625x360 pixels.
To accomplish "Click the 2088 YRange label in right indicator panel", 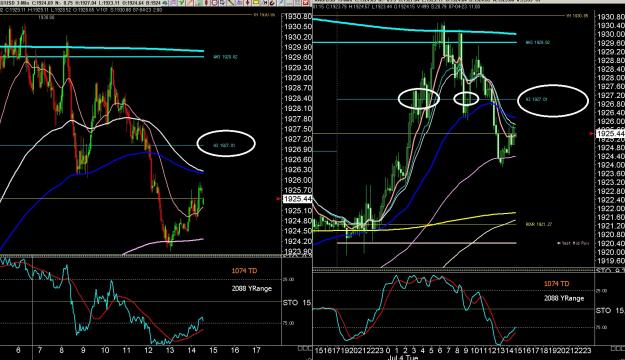I will coord(564,298).
